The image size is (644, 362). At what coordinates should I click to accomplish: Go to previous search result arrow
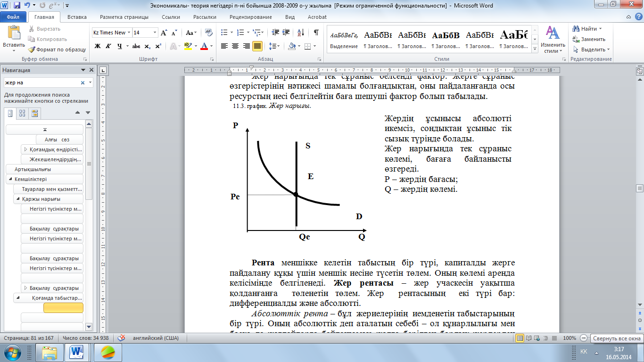coord(78,113)
